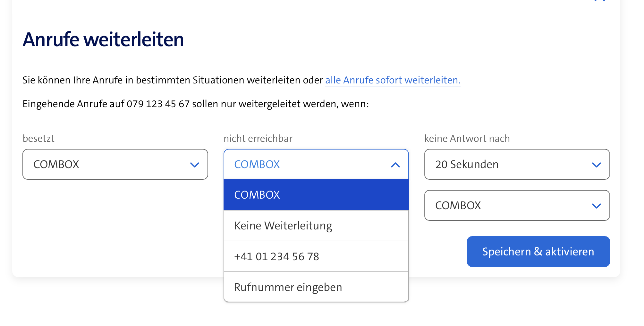Click the keine Antwort nach label
The image size is (644, 326).
tap(467, 139)
